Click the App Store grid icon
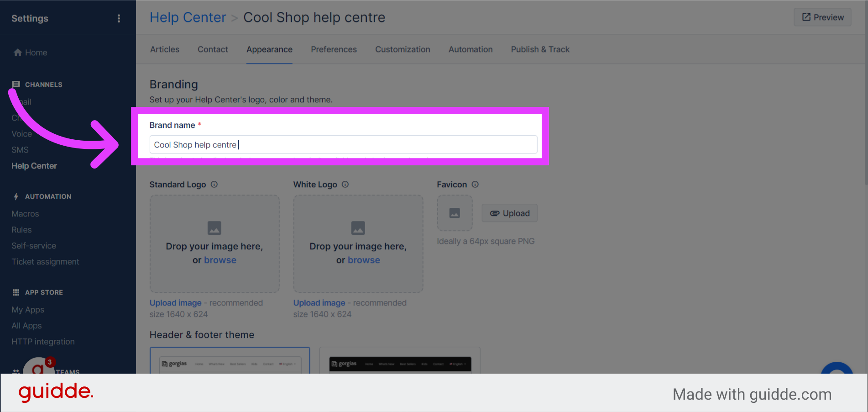This screenshot has height=412, width=868. coord(16,292)
